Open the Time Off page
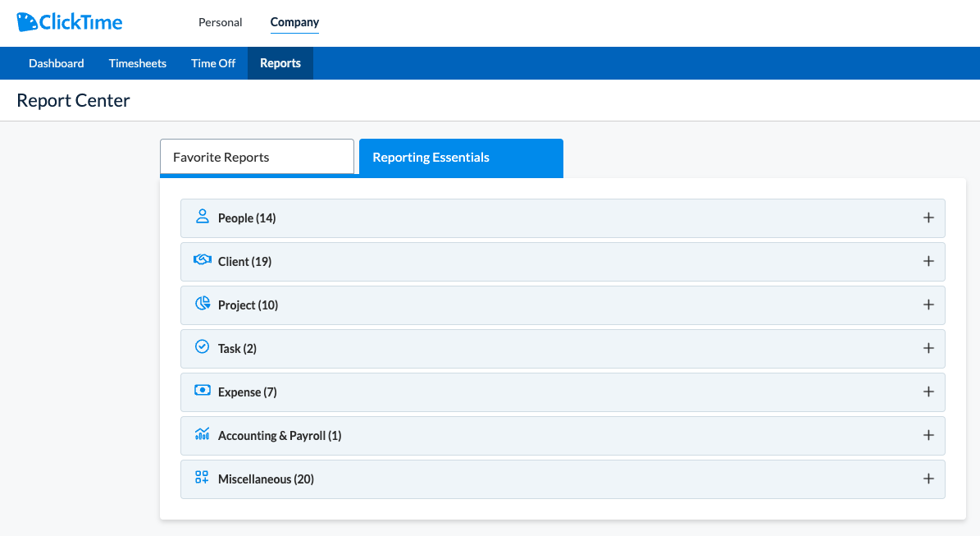The width and height of the screenshot is (980, 536). point(213,63)
